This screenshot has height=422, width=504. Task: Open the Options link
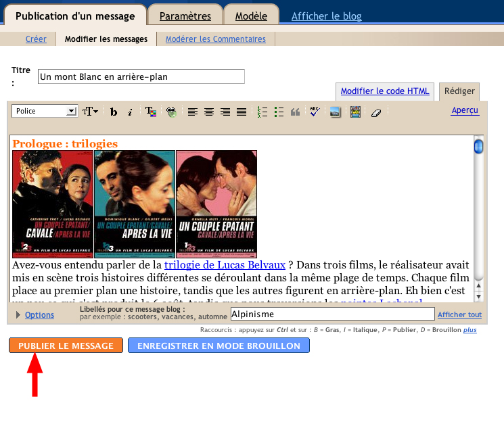39,314
